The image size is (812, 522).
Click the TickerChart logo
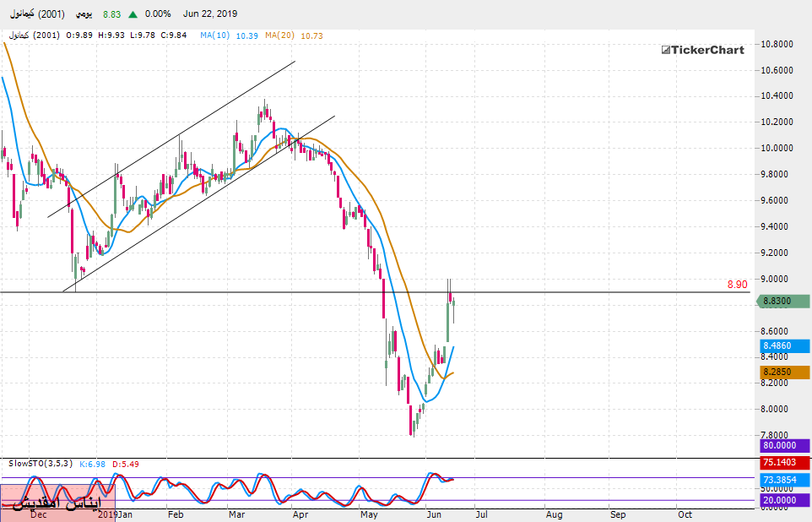(702, 50)
